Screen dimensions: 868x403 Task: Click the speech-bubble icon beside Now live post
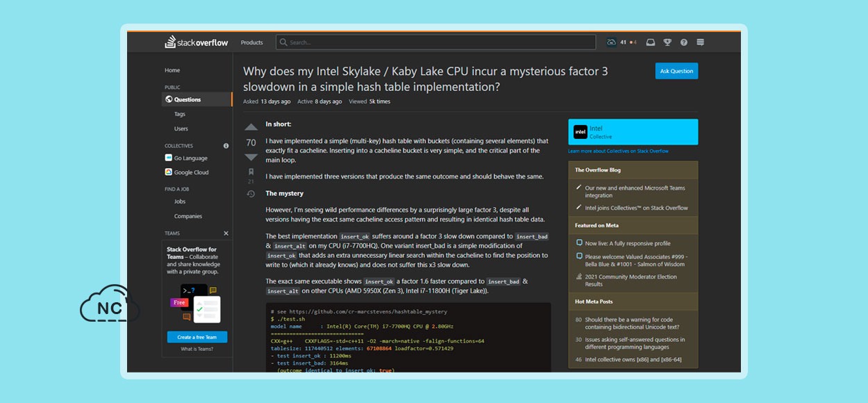(x=579, y=244)
